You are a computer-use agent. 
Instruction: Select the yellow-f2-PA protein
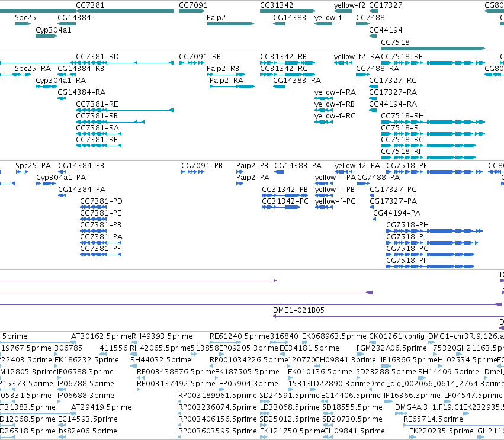point(344,172)
